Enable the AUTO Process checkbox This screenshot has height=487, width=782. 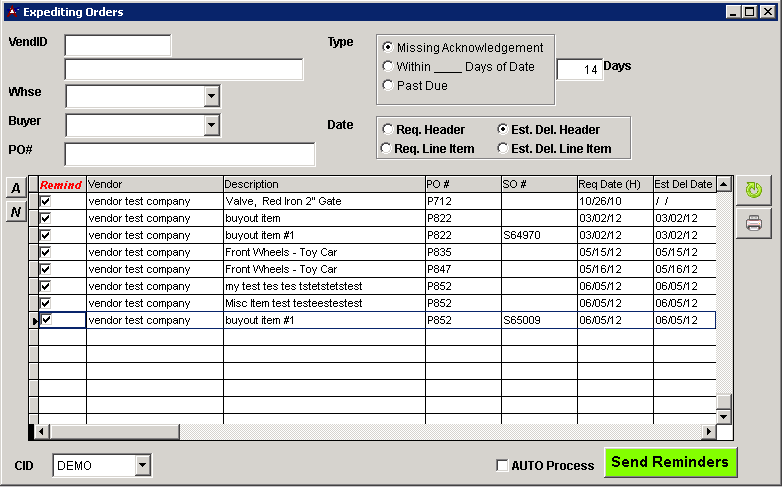point(502,465)
